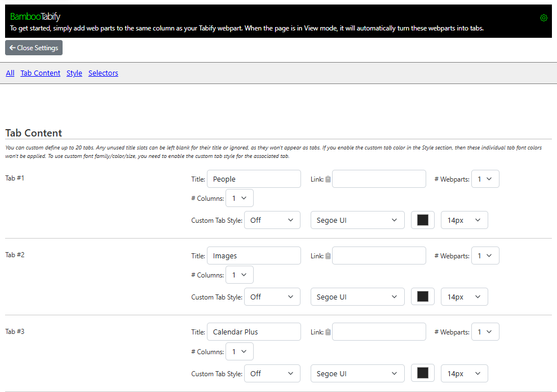Click the All navigation link
Viewport: 557px width, 392px height.
[10, 73]
